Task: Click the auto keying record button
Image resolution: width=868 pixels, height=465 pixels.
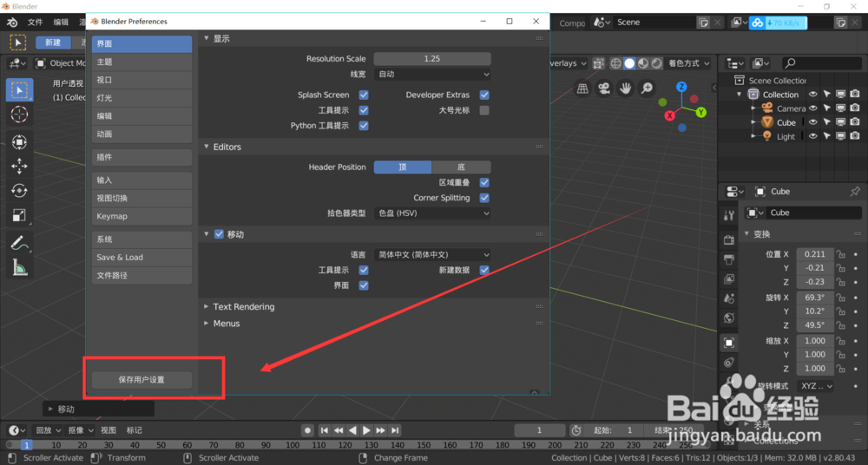Action: [308, 430]
